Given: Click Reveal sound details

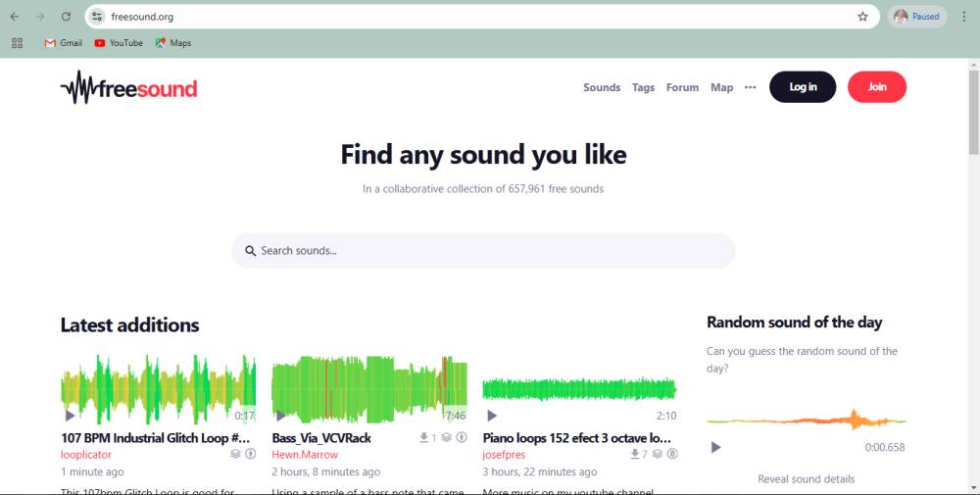Looking at the screenshot, I should (x=806, y=478).
